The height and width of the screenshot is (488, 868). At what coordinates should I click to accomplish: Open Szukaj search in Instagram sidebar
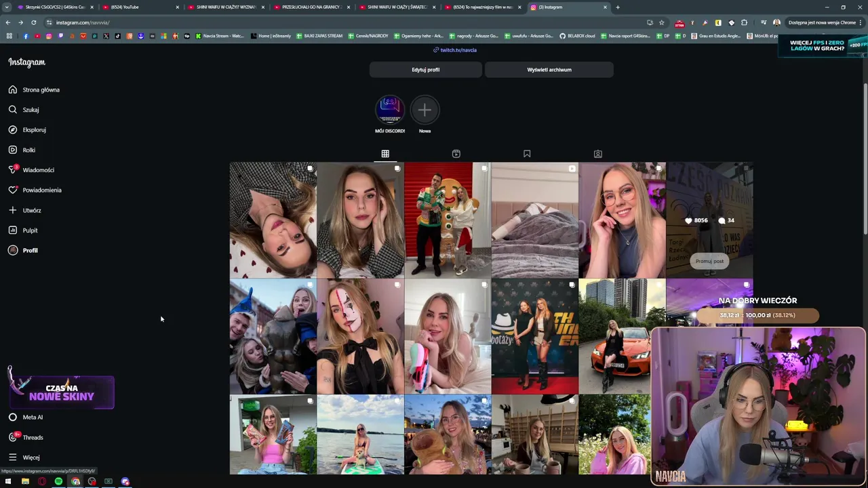pos(24,110)
